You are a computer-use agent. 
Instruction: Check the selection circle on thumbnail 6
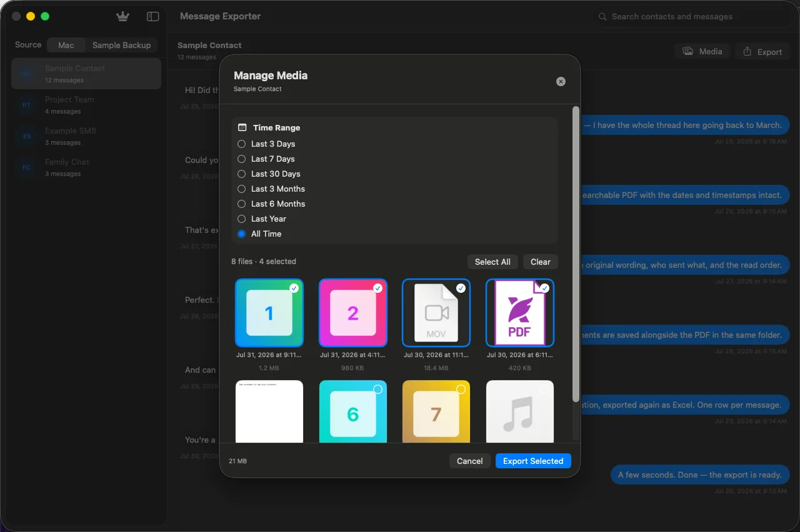click(377, 389)
